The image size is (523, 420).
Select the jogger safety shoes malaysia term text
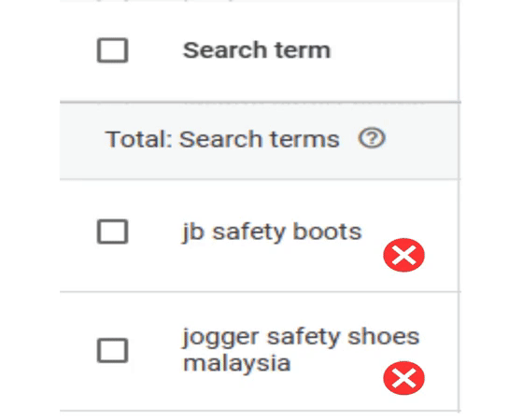pyautogui.click(x=301, y=350)
